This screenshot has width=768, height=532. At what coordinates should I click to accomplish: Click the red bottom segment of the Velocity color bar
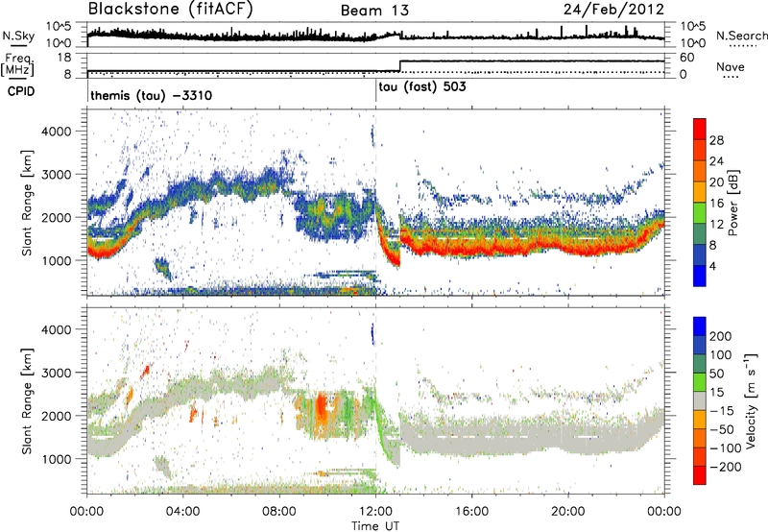click(x=700, y=475)
